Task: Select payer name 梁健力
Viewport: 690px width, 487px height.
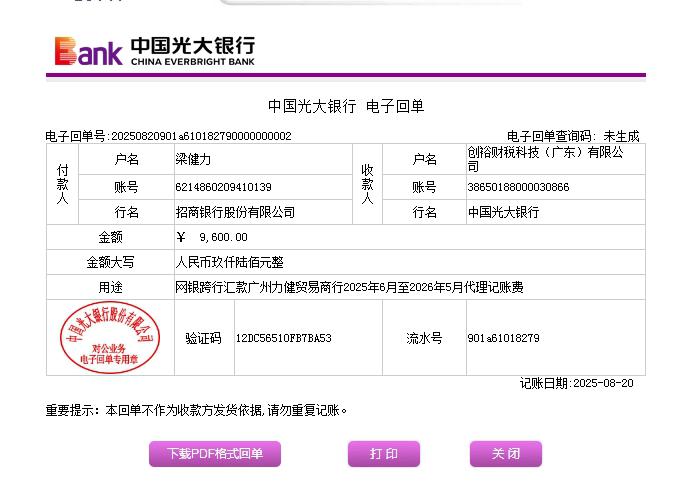Action: coord(193,160)
